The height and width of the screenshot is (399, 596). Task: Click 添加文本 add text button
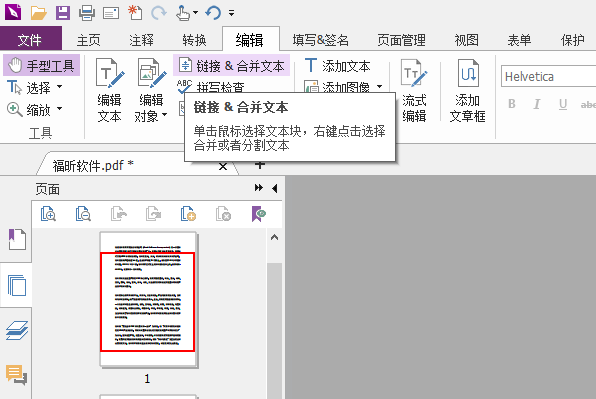pos(338,66)
